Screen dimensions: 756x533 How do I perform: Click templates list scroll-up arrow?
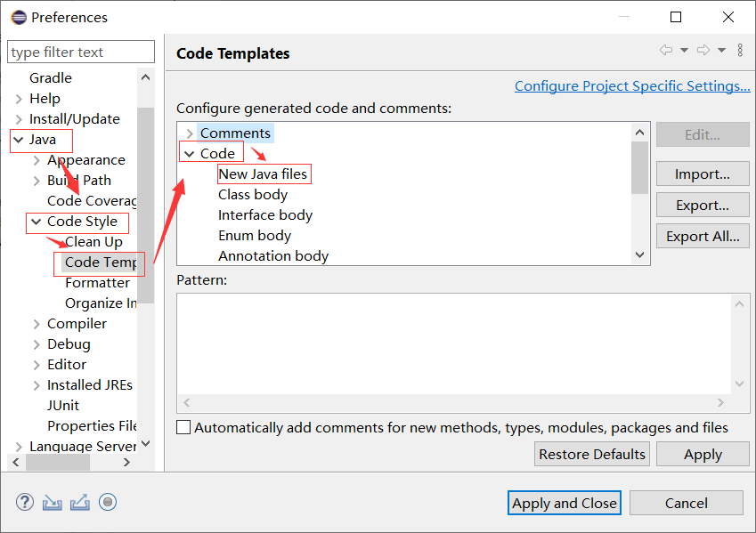pyautogui.click(x=640, y=132)
